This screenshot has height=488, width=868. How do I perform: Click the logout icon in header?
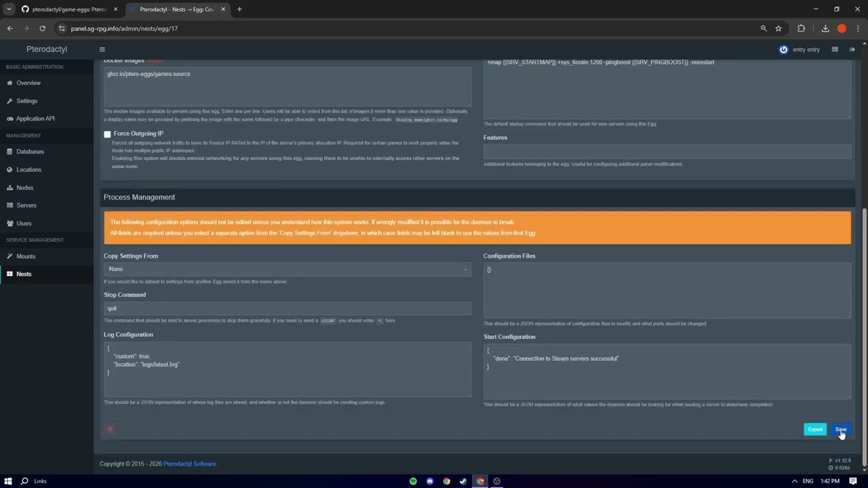[852, 49]
